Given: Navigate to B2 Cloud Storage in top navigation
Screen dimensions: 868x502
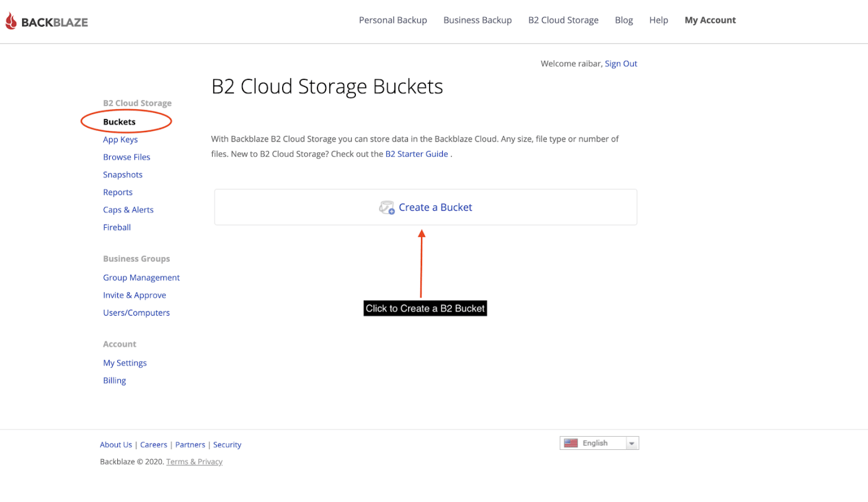Looking at the screenshot, I should [x=563, y=20].
